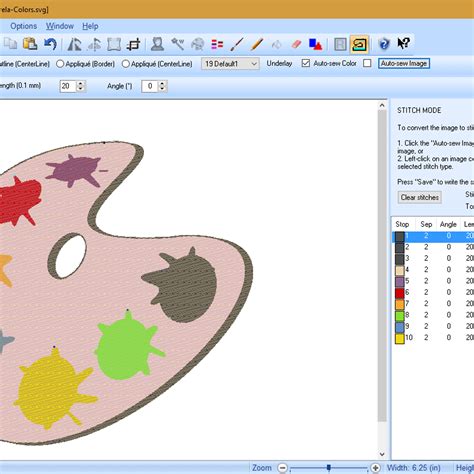Open the color reduction list icon
474x474 pixels.
tap(217, 44)
